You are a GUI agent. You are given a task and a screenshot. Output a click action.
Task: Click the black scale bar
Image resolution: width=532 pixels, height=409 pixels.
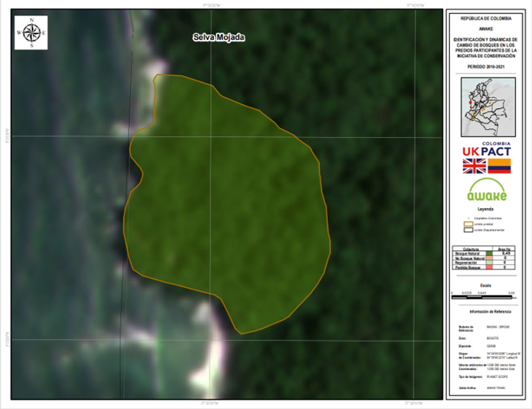pyautogui.click(x=482, y=297)
